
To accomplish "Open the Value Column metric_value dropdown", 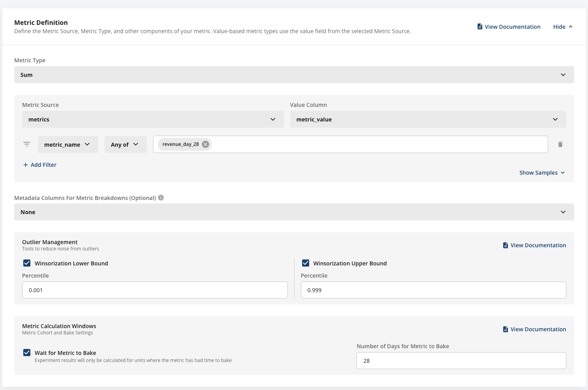I will (x=428, y=119).
